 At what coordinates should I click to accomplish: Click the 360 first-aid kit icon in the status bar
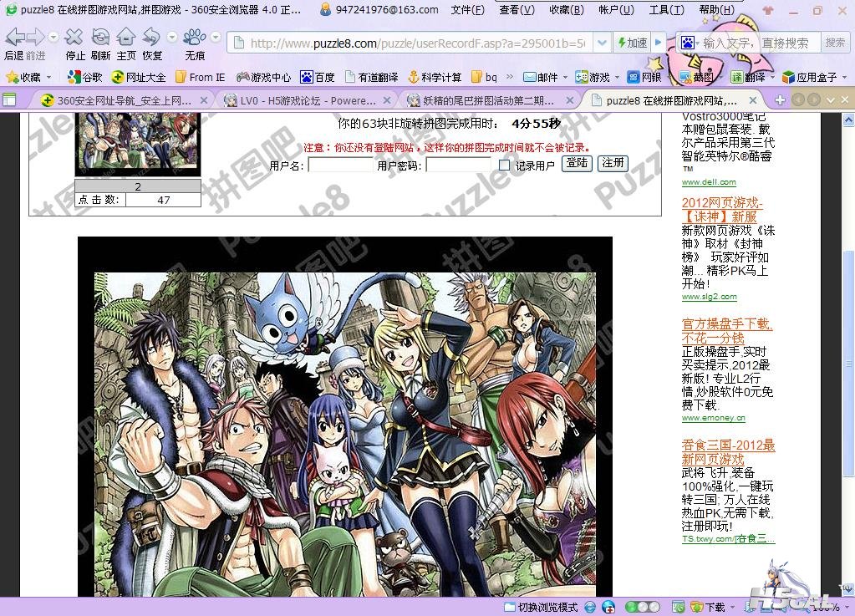[608, 607]
